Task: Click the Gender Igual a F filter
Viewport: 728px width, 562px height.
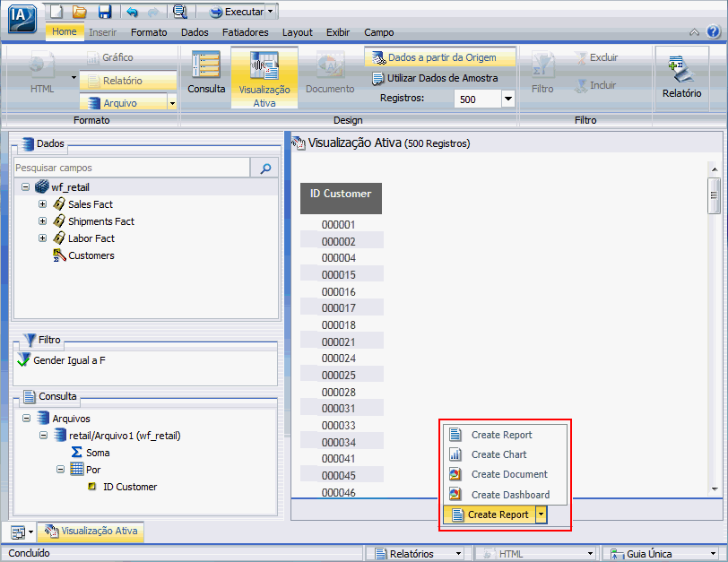Action: [69, 360]
